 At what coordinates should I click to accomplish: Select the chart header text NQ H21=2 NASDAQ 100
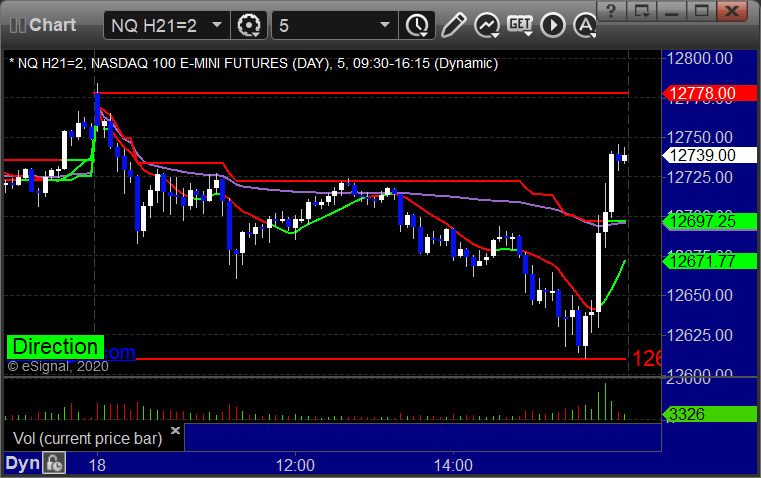point(253,64)
